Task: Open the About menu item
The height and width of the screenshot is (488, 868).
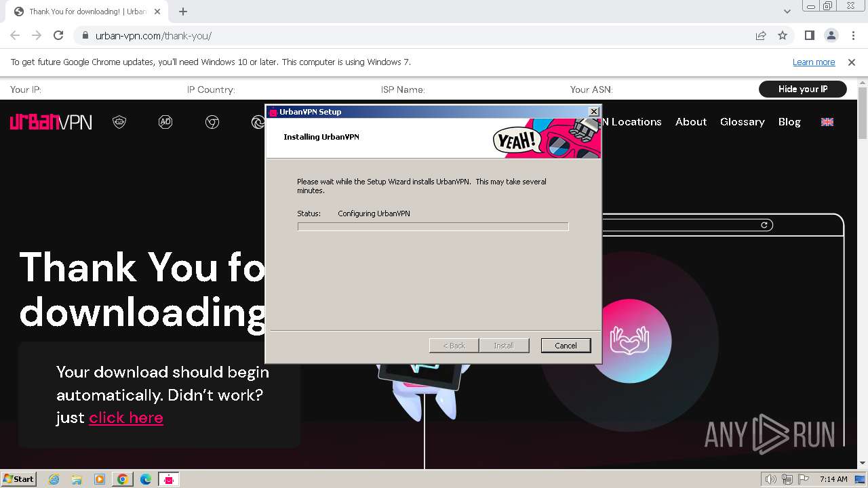Action: point(691,122)
